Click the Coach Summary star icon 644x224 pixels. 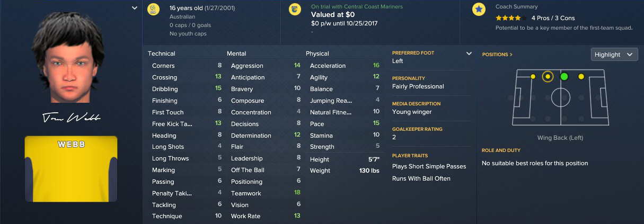[479, 9]
